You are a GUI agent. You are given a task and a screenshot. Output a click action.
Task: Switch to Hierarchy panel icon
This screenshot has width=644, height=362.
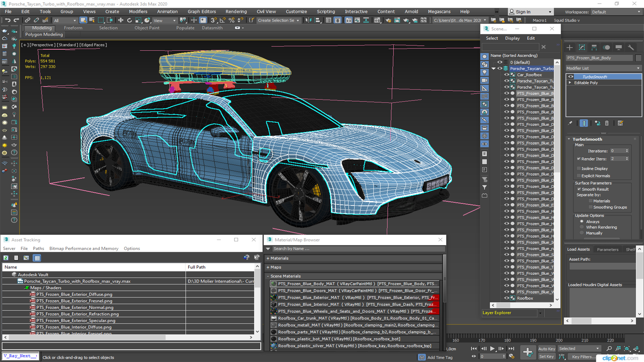click(594, 48)
